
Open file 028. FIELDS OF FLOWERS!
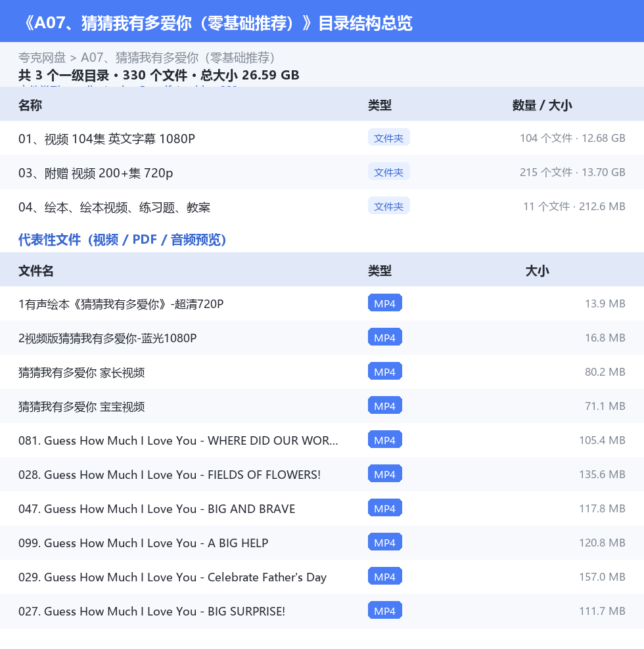pyautogui.click(x=170, y=475)
